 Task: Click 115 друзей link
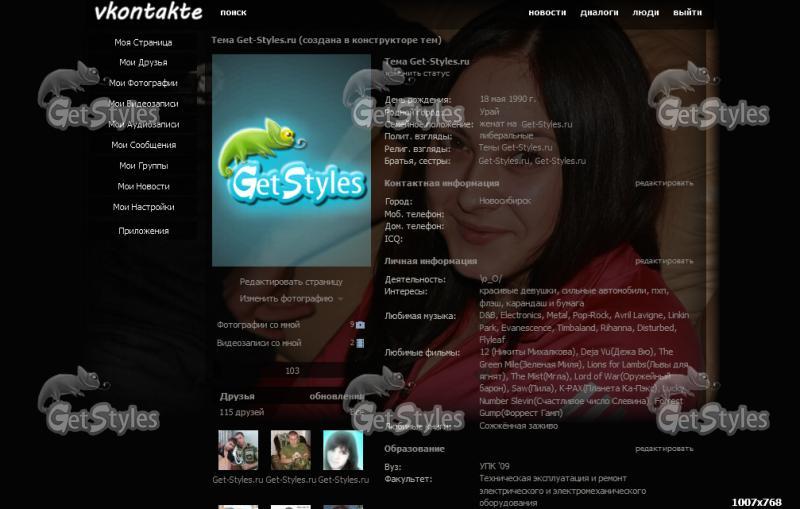click(x=242, y=412)
